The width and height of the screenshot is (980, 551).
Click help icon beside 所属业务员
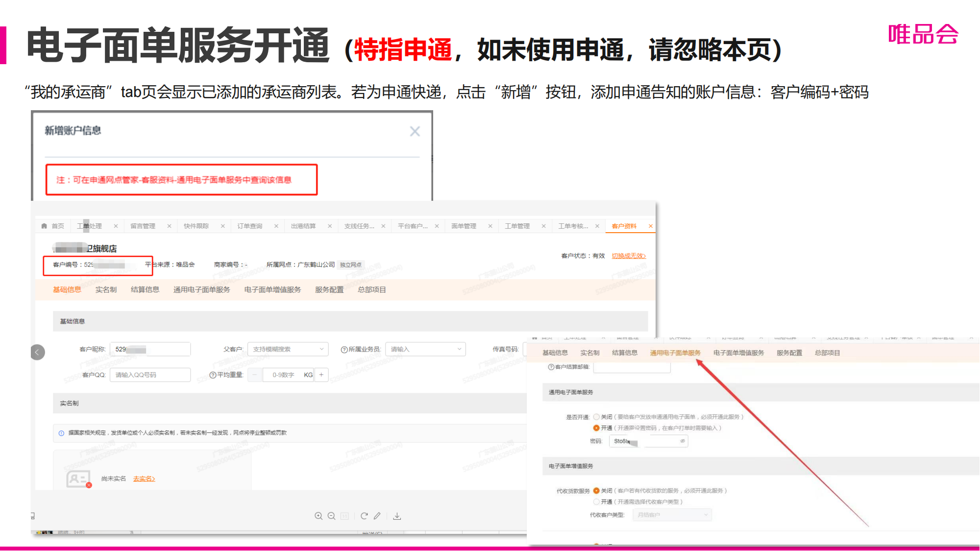(x=344, y=349)
